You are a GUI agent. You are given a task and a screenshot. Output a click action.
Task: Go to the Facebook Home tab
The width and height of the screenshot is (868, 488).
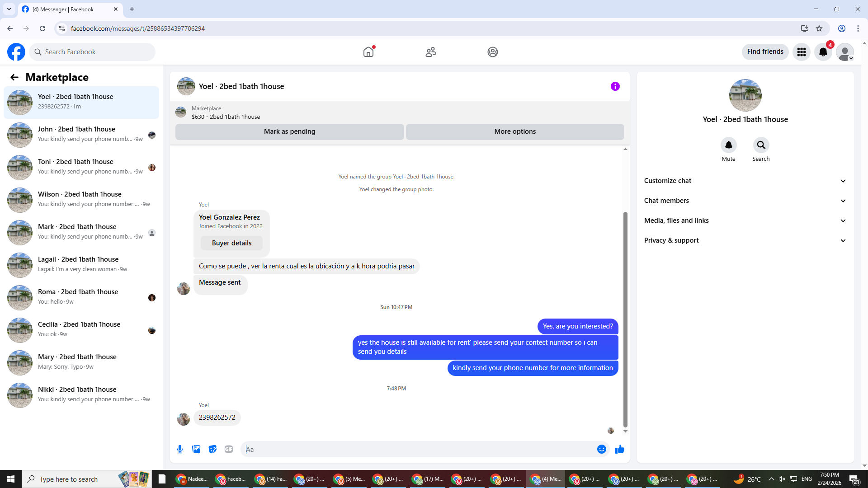point(368,52)
